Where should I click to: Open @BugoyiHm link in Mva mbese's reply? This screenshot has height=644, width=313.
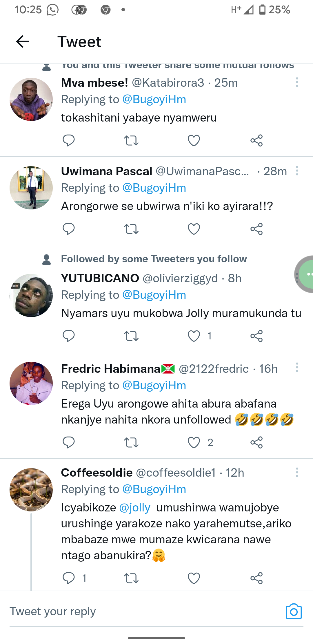coord(154,100)
